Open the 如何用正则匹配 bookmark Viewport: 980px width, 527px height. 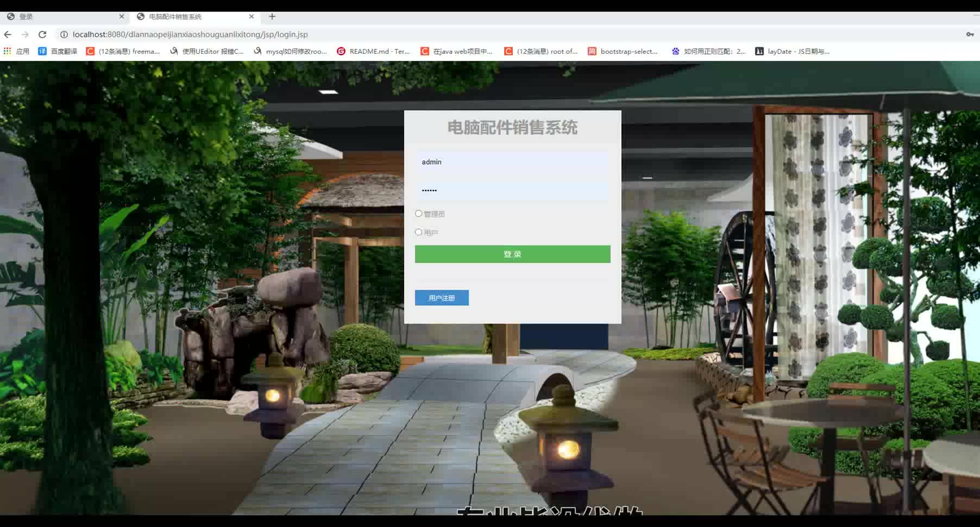click(709, 51)
